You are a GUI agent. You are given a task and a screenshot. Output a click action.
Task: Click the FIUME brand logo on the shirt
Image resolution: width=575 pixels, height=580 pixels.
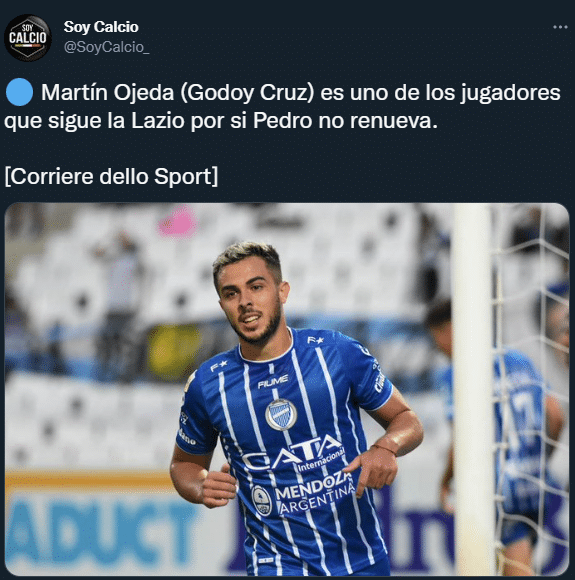(x=273, y=381)
